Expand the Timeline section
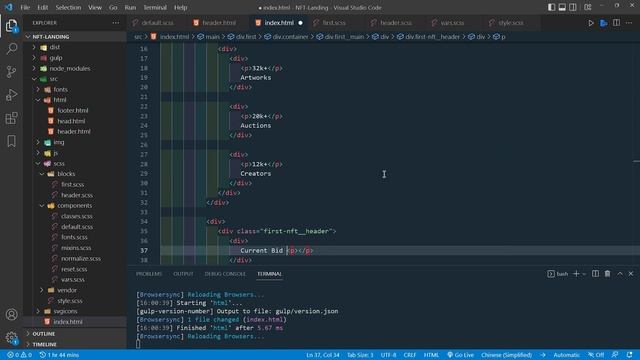 pos(44,344)
